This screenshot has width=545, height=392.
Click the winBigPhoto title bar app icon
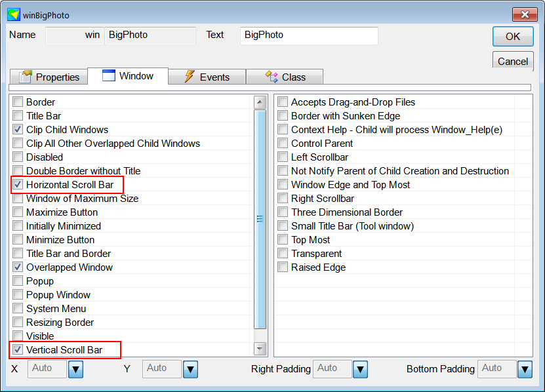[x=14, y=14]
